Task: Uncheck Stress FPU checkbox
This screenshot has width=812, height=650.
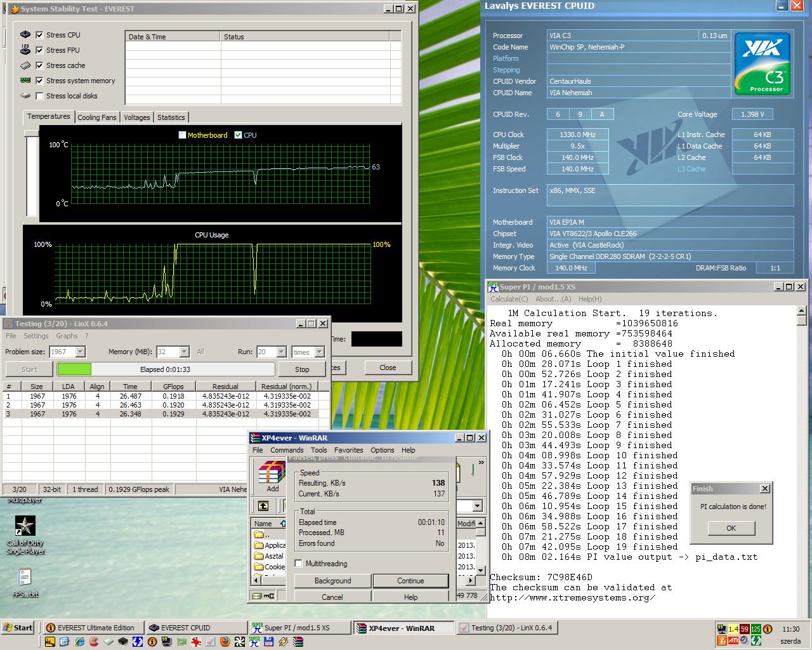Action: coord(40,50)
